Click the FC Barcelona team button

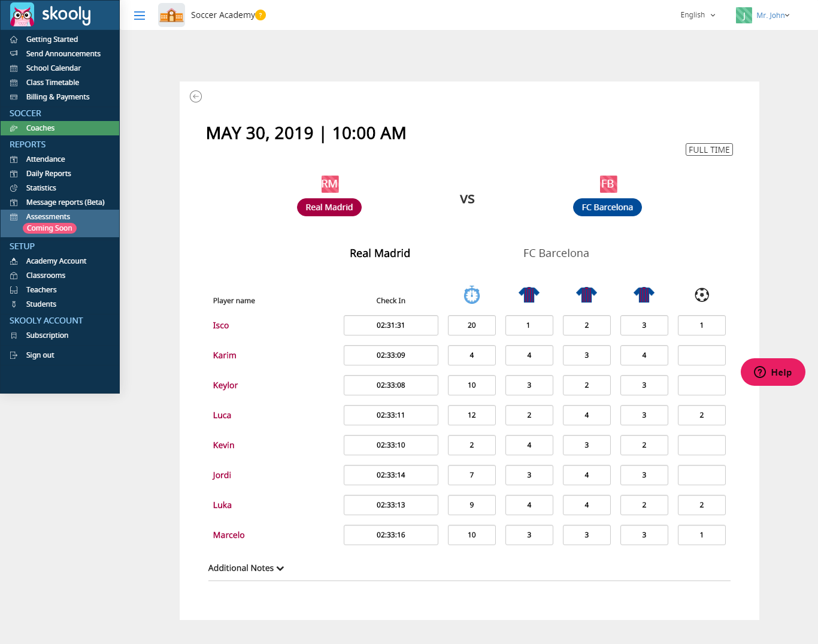(607, 207)
